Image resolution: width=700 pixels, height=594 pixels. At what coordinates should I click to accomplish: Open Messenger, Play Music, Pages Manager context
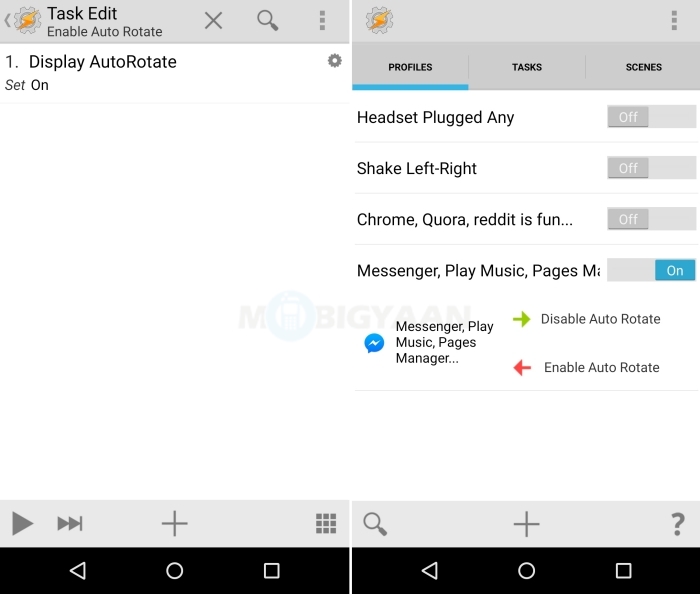[444, 342]
